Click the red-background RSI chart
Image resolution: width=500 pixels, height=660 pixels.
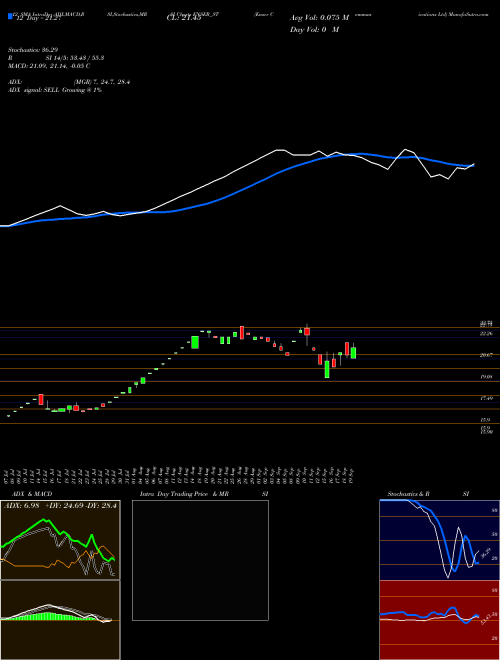[x=440, y=620]
